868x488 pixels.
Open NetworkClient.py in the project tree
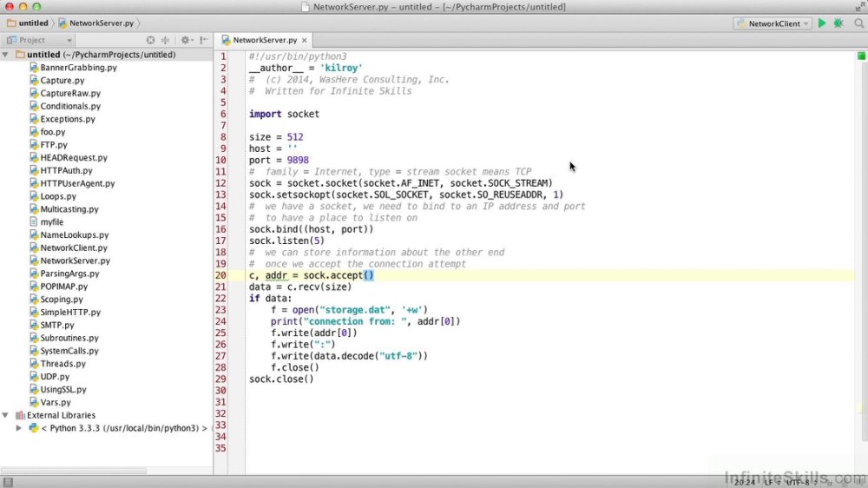click(74, 247)
